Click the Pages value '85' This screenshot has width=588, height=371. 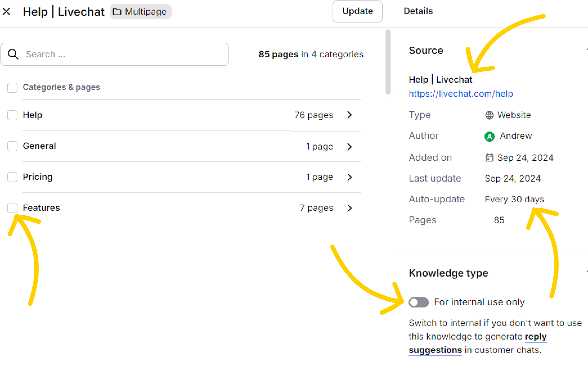coord(499,220)
